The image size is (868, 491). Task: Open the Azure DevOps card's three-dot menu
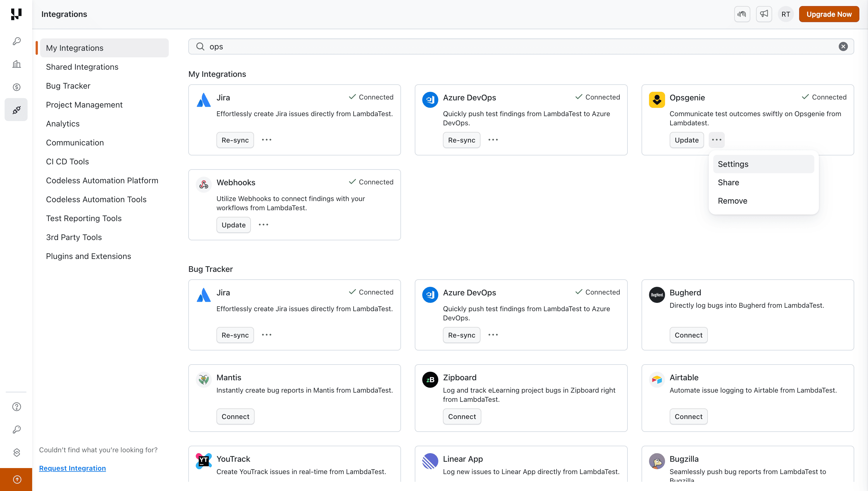(493, 140)
